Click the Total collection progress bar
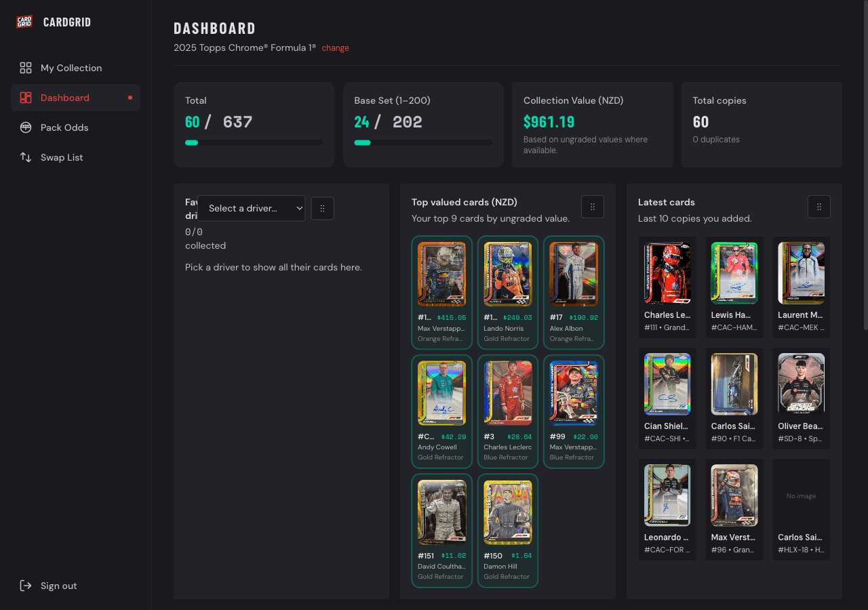The height and width of the screenshot is (610, 868). point(254,142)
